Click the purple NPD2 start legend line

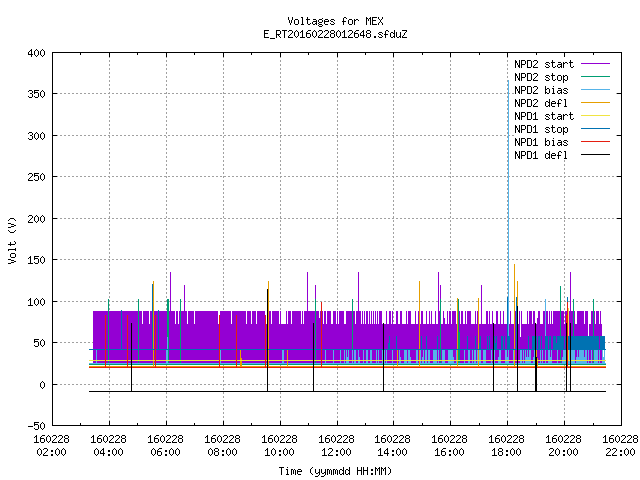(595, 64)
